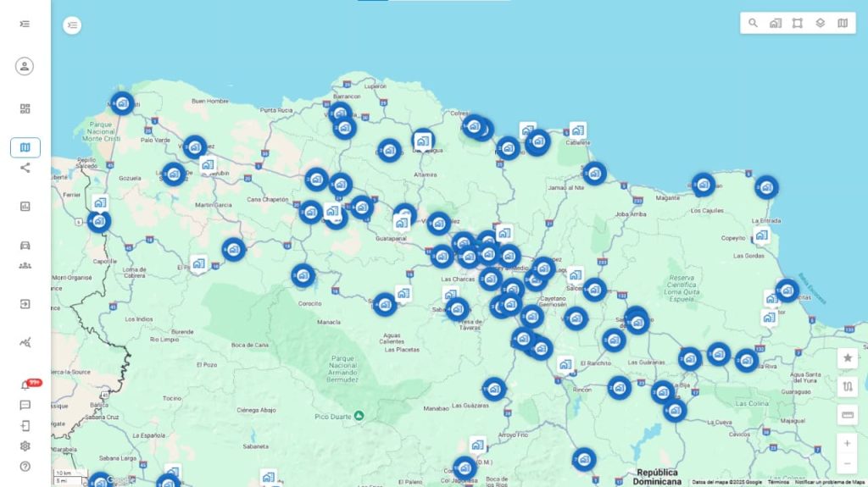Screen dimensions: 868x487
Task: Click the cluster marker near Jamao al Norte
Action: [594, 174]
